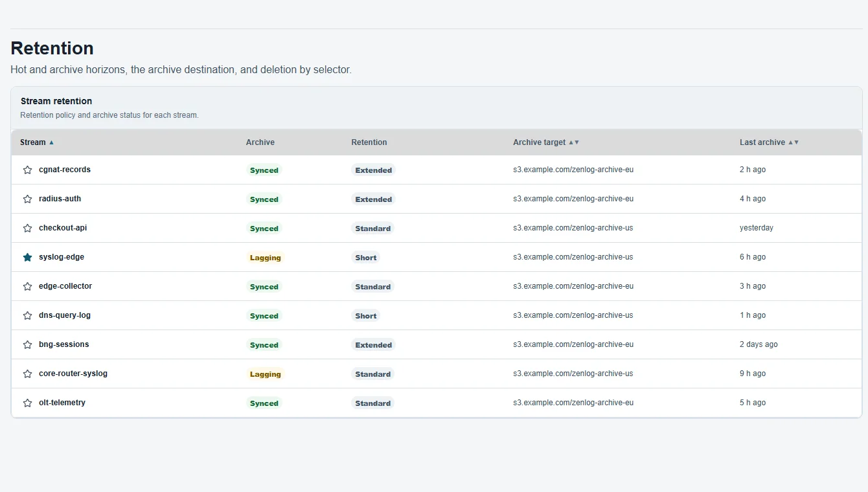Open the radius-auth stream name
868x492 pixels.
(x=60, y=199)
